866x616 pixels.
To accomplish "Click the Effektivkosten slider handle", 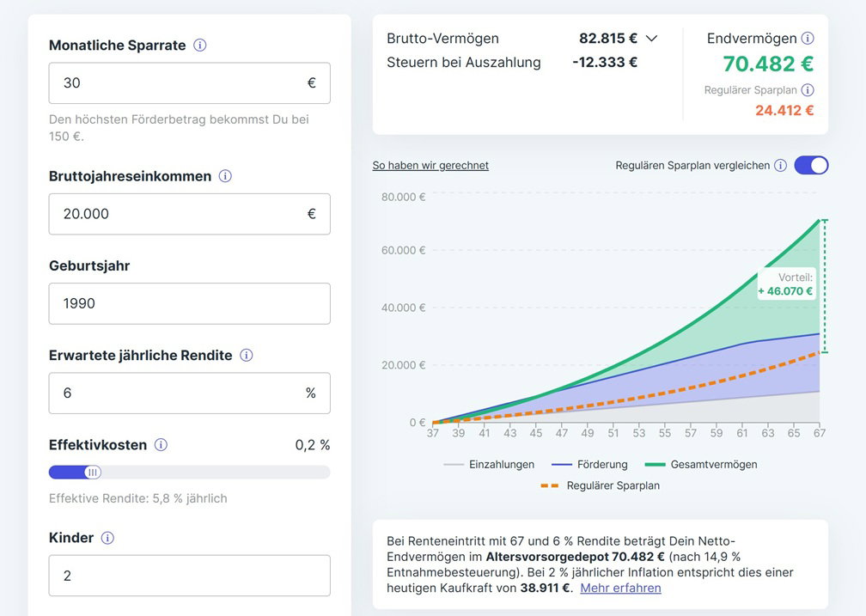I will [93, 472].
